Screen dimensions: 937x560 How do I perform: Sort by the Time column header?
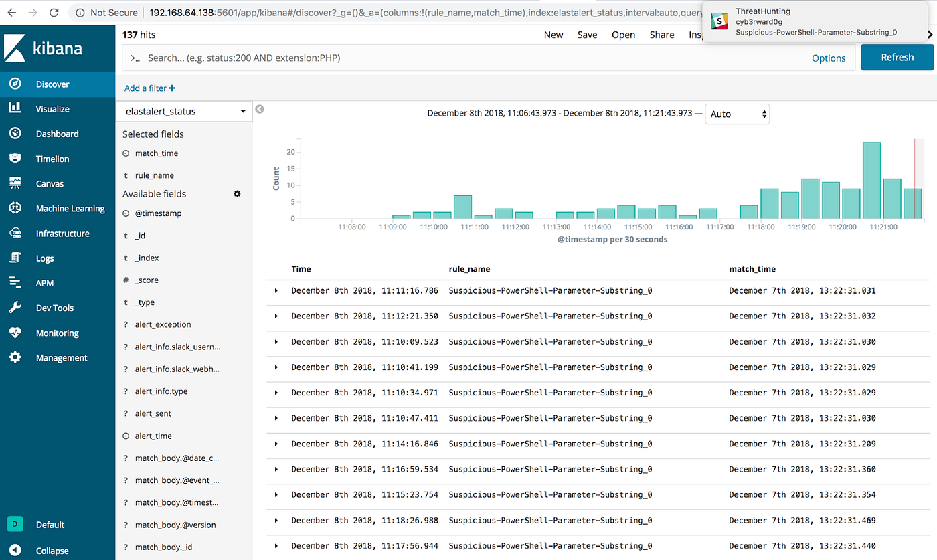(301, 269)
